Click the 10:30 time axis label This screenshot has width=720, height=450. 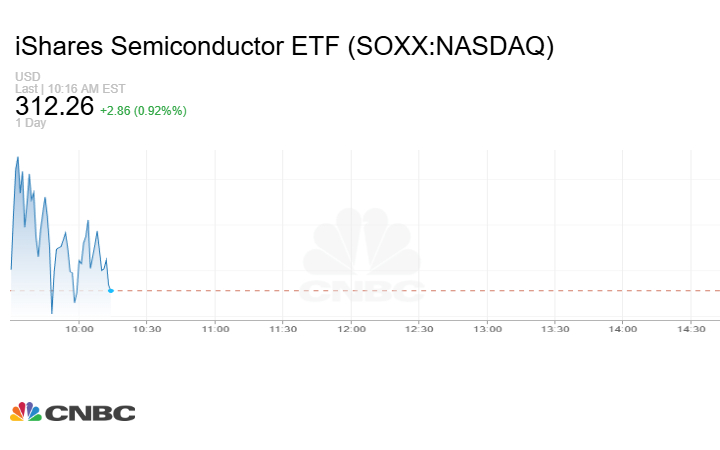pyautogui.click(x=147, y=328)
